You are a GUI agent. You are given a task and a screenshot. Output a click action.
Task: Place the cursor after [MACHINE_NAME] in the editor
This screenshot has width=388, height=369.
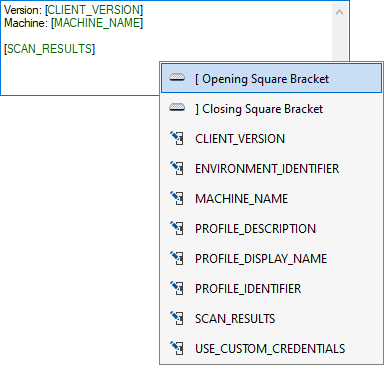tap(143, 23)
